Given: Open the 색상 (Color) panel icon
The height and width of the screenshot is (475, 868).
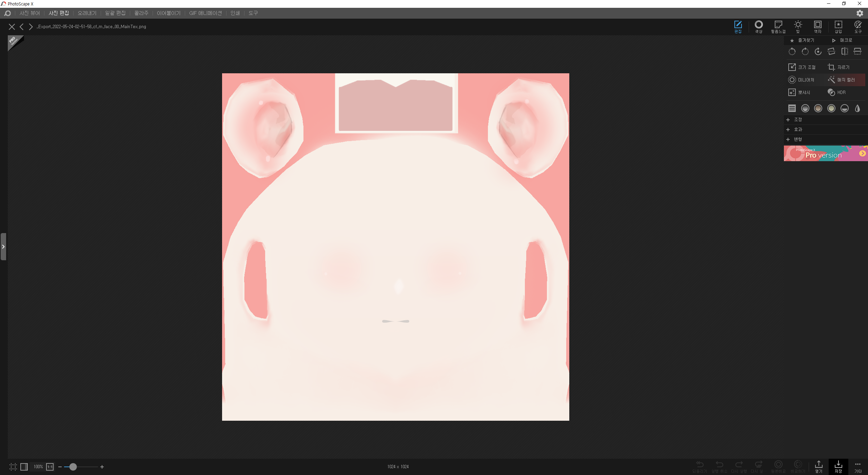Looking at the screenshot, I should point(758,27).
